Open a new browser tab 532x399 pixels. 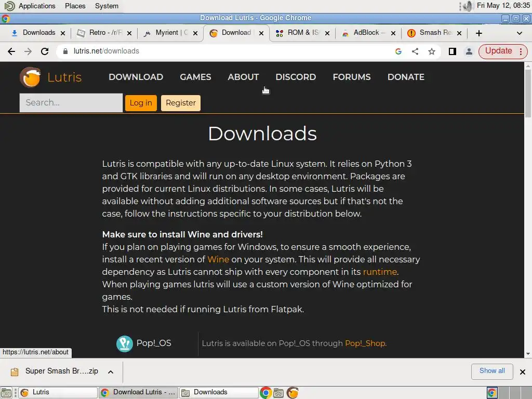(478, 33)
